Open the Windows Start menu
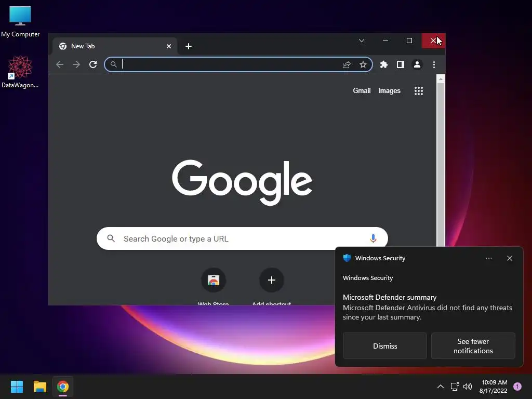The image size is (532, 399). (17, 387)
